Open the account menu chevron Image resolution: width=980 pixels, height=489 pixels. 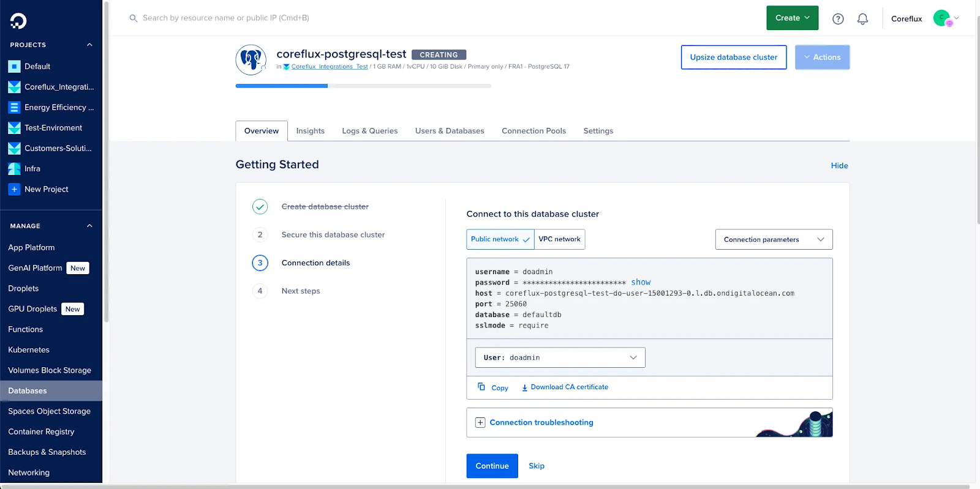click(x=956, y=18)
